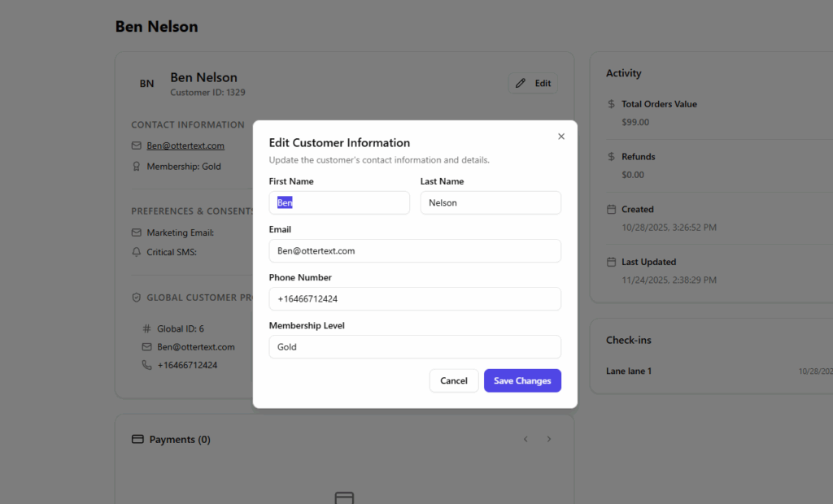Viewport: 833px width, 504px height.
Task: Click the First Name input field
Action: click(x=339, y=202)
